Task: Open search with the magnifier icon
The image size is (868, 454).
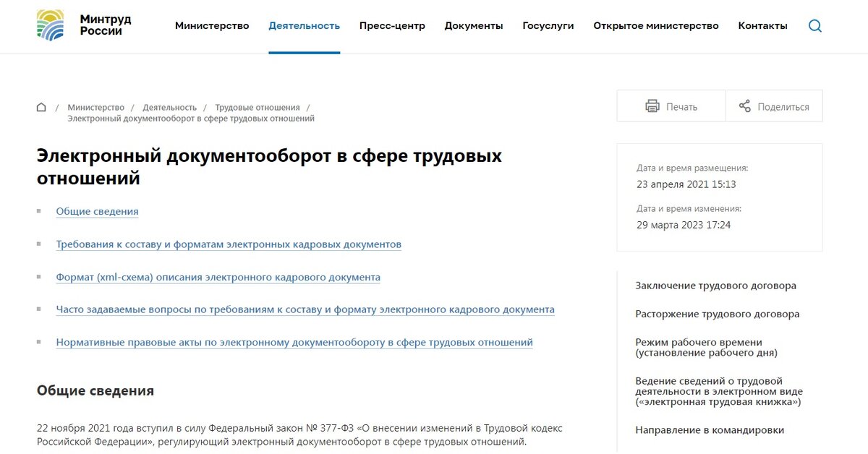Action: click(x=815, y=25)
